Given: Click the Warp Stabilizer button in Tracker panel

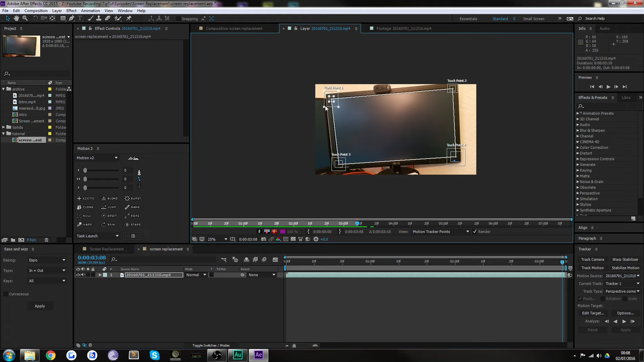Looking at the screenshot, I should (625, 259).
